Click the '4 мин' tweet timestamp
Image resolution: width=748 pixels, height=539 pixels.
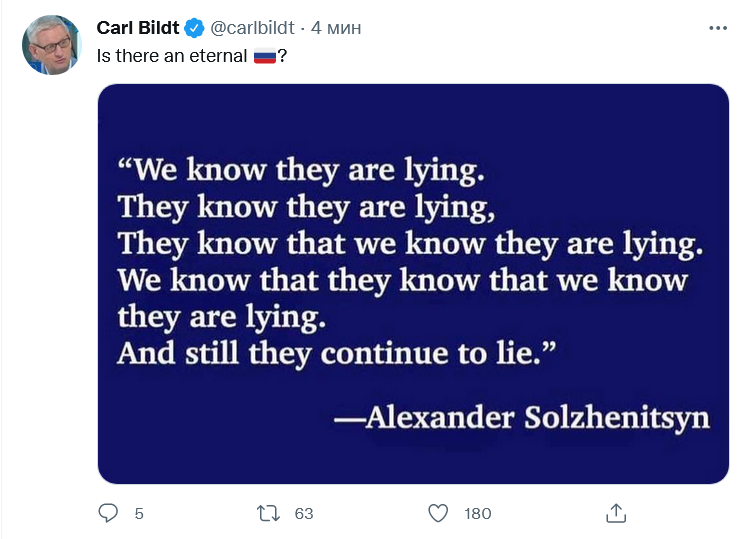[336, 29]
